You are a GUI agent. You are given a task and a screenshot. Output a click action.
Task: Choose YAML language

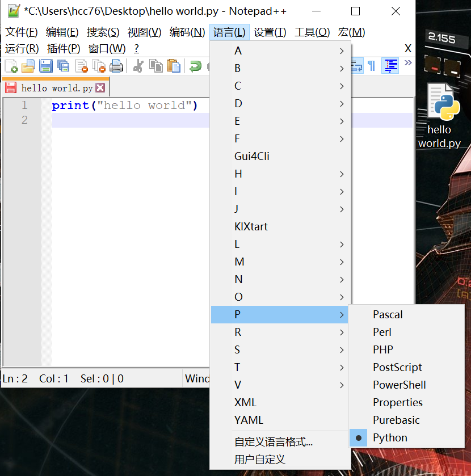(x=279, y=420)
